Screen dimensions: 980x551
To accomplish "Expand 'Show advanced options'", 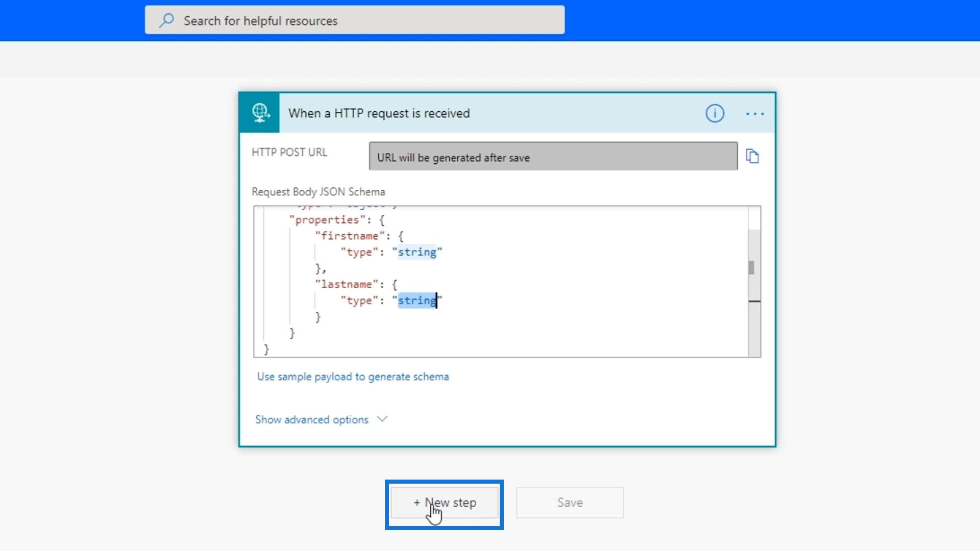I will (312, 419).
